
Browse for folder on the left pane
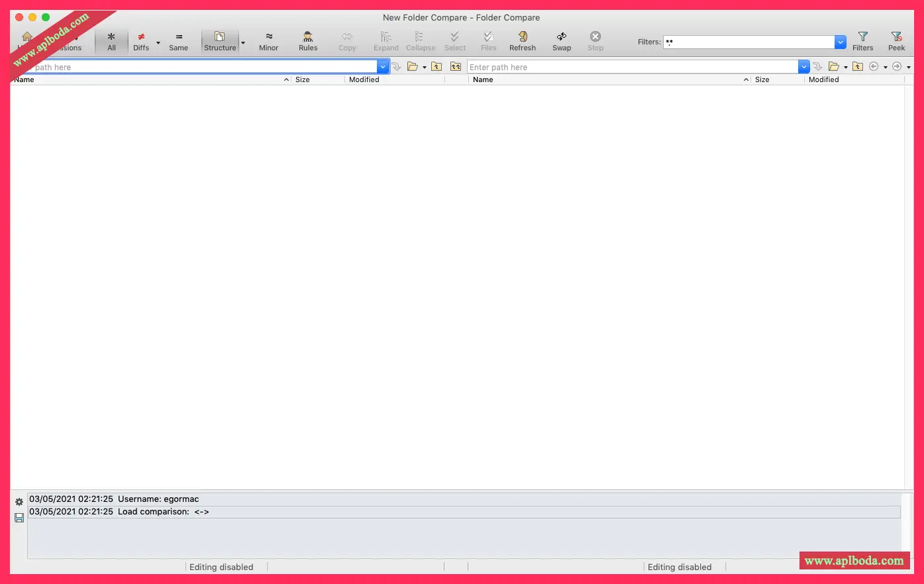coord(412,67)
